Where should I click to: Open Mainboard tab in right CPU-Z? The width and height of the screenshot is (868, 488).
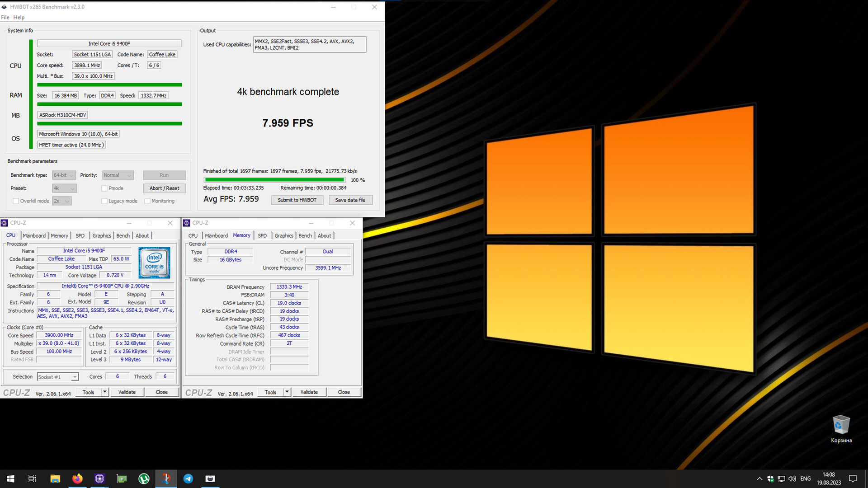coord(217,236)
